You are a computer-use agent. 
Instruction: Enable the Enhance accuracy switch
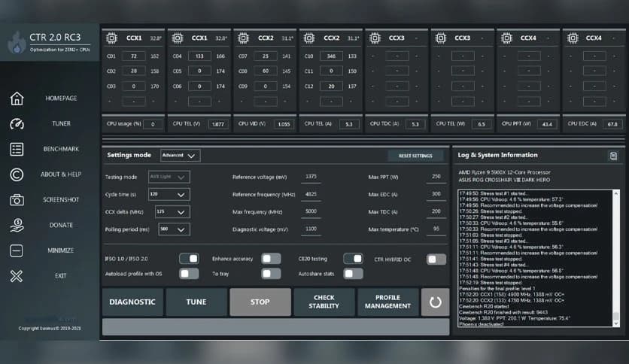271,259
